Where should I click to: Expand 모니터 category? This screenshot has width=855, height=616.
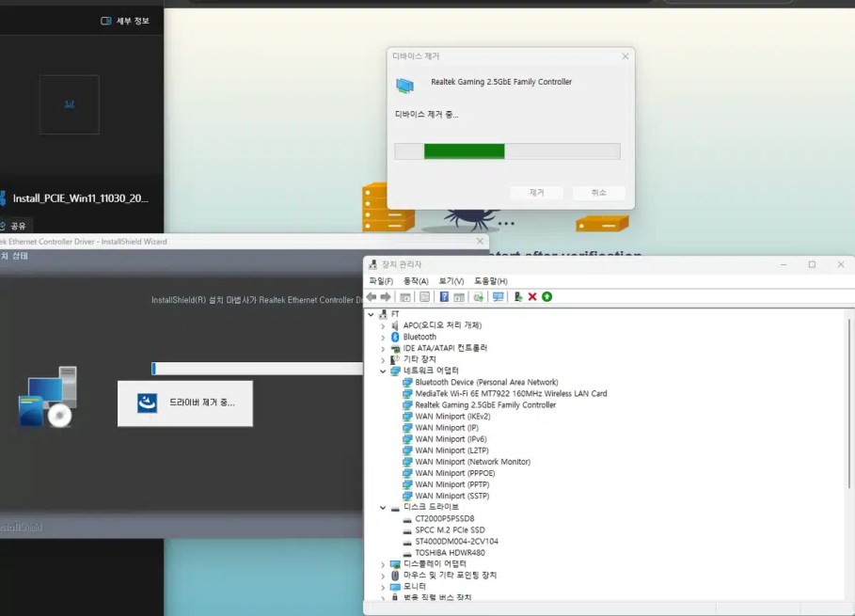pos(383,587)
